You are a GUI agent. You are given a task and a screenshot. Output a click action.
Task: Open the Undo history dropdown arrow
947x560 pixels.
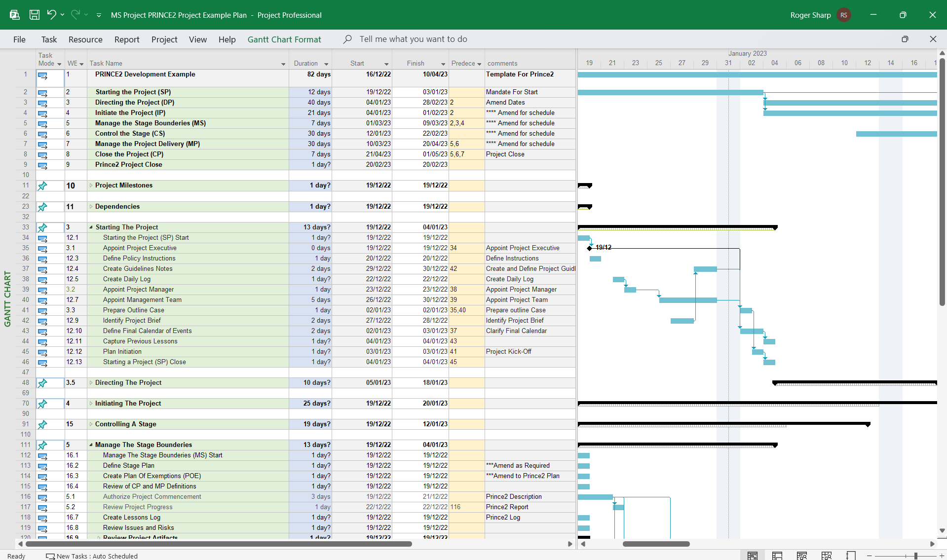coord(62,15)
